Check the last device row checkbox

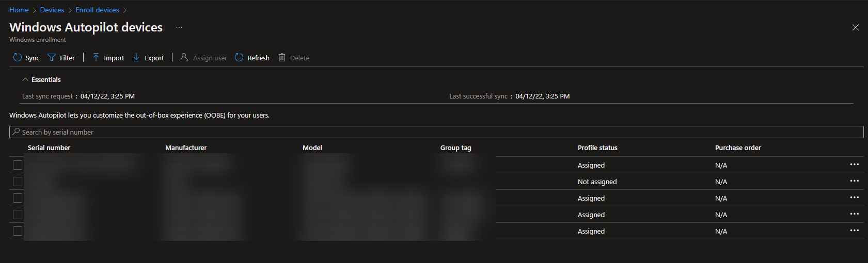click(x=18, y=231)
